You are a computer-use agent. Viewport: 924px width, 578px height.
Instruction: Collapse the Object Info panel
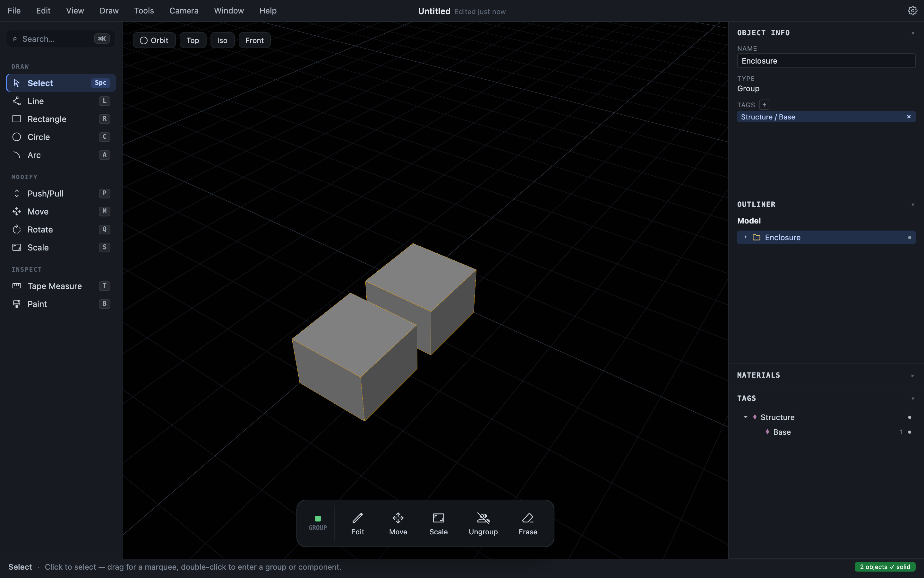(x=912, y=33)
